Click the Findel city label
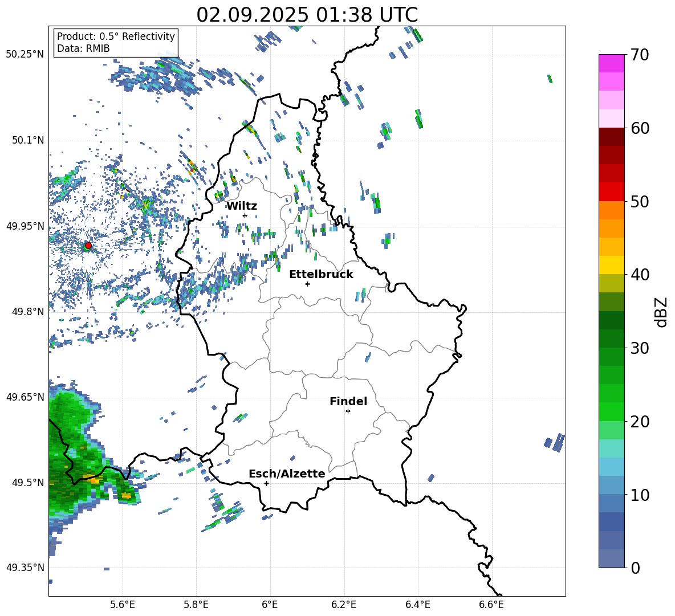This screenshot has width=675, height=616. coord(348,401)
